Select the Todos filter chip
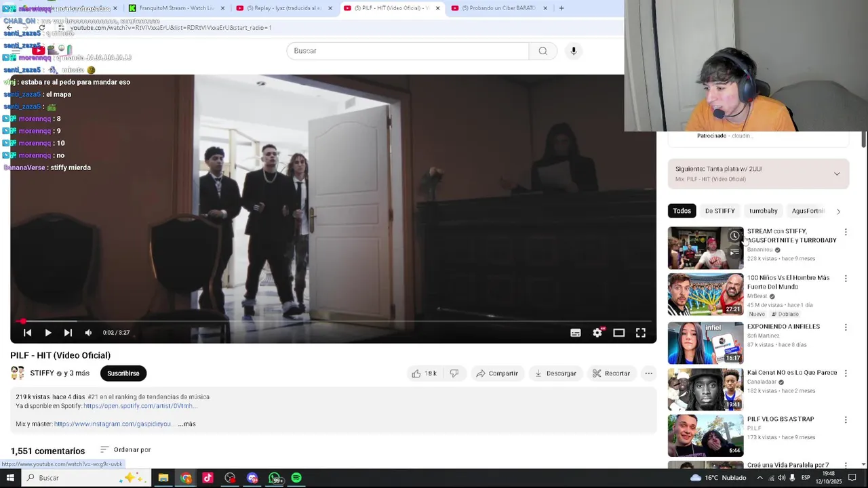Screen dimensions: 868x488 point(682,211)
